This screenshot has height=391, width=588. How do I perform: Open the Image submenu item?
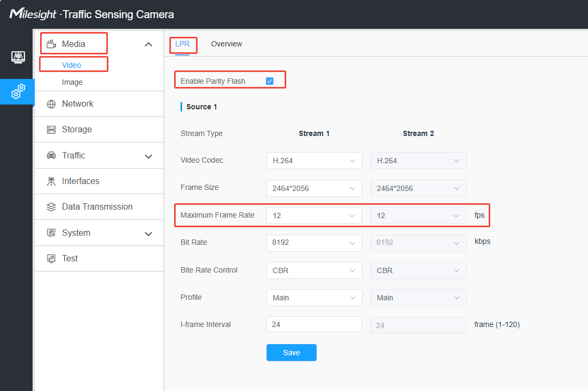[x=73, y=82]
